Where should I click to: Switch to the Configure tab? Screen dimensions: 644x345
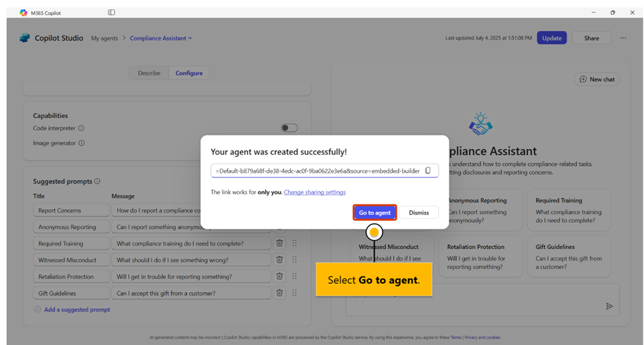point(189,73)
